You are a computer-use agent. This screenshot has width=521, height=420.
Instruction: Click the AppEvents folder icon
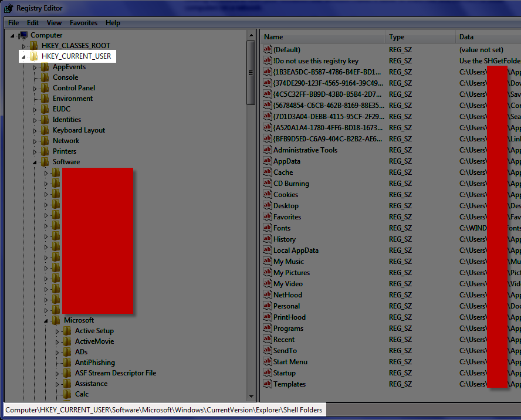[45, 67]
